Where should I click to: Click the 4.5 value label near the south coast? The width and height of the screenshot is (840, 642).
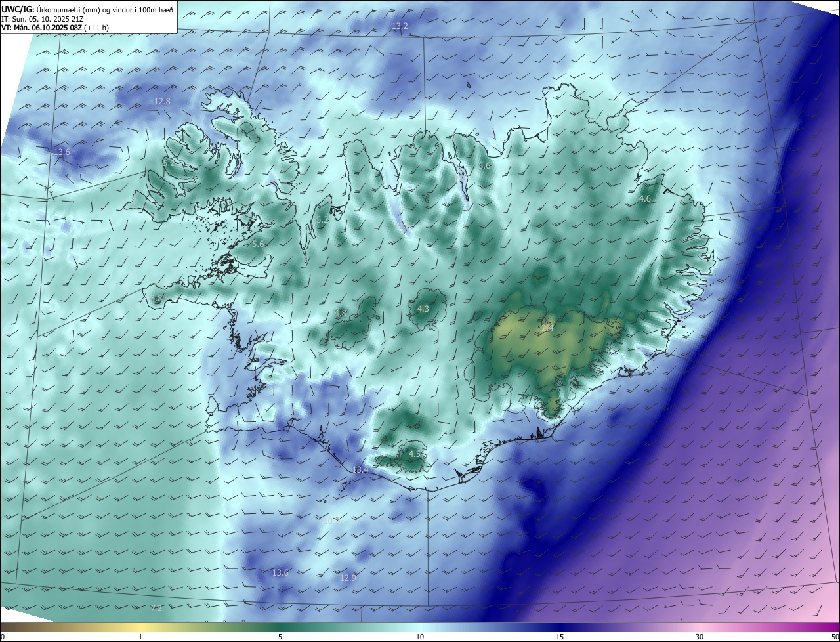point(415,454)
